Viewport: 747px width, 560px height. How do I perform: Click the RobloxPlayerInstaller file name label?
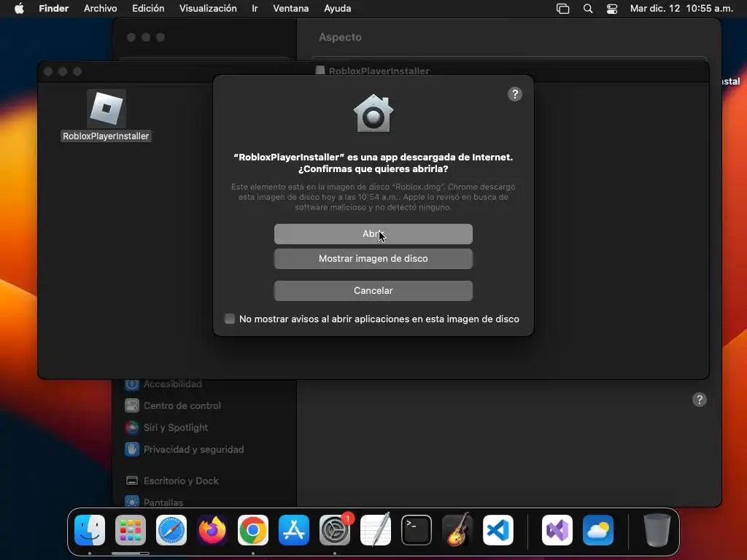[x=106, y=136]
